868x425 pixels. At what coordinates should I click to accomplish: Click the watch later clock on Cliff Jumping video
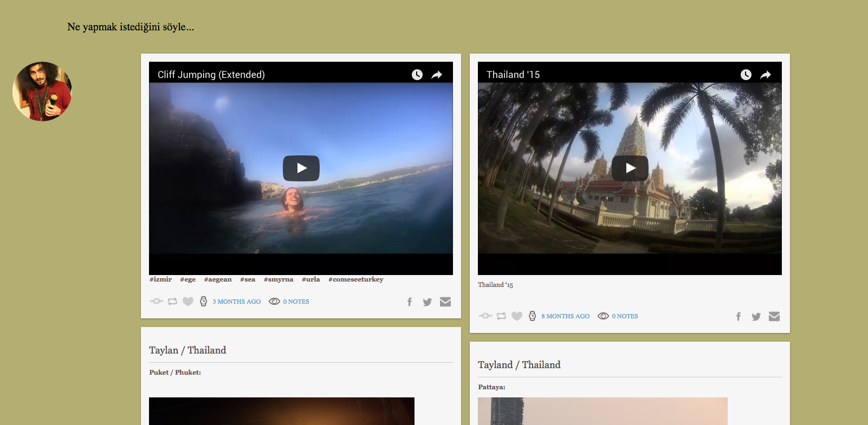coord(417,75)
